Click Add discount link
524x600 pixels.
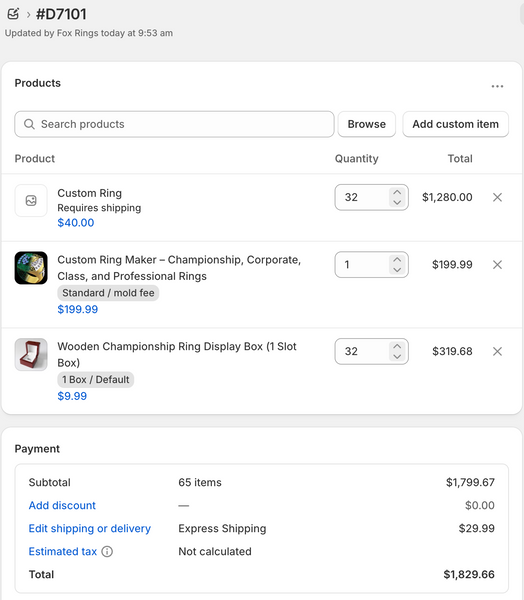[x=62, y=505]
